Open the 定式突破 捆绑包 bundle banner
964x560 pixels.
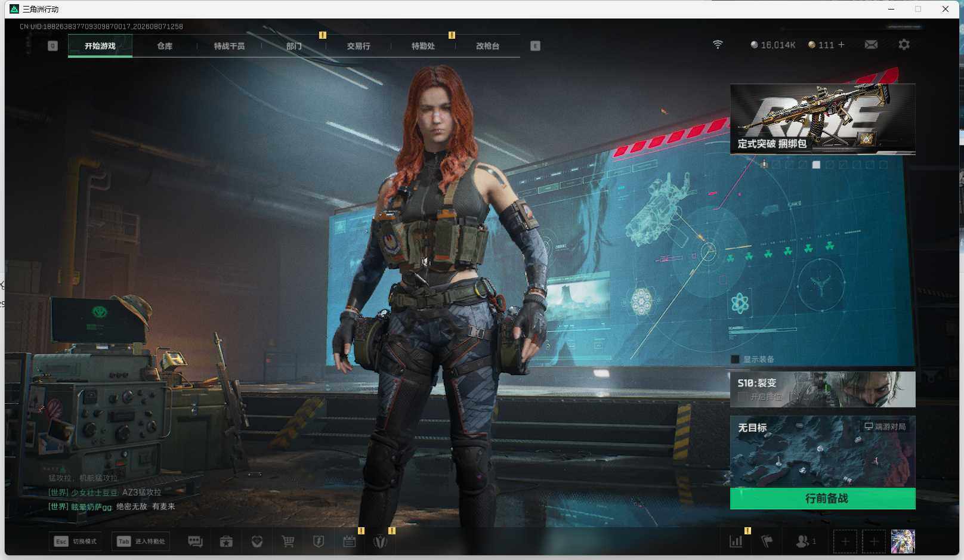tap(823, 119)
